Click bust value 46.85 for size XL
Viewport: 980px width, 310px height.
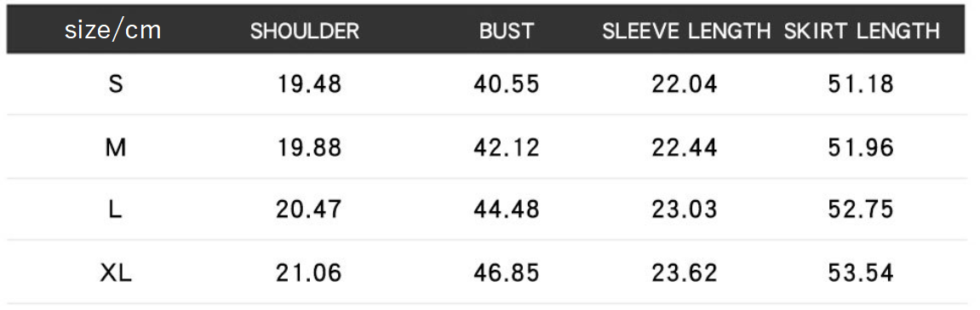(x=507, y=273)
